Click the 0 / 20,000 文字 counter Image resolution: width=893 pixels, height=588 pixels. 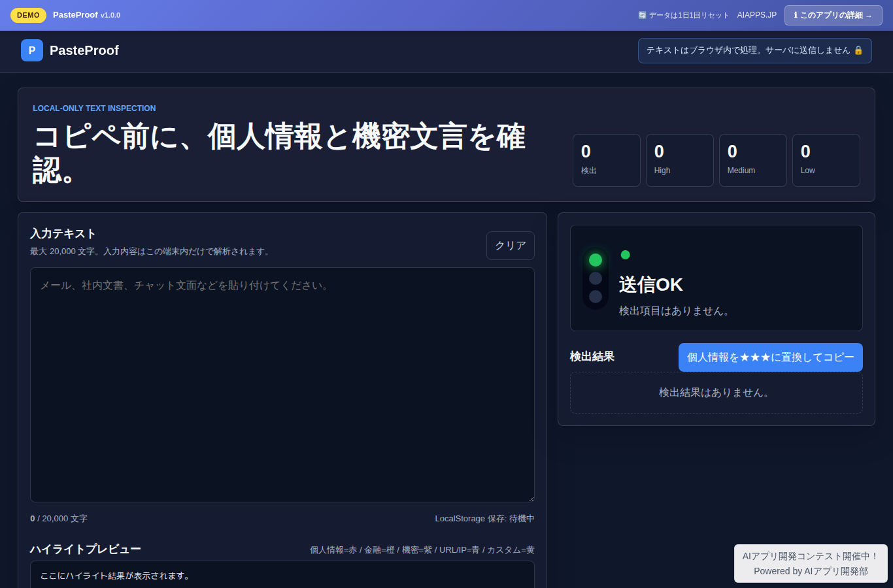tap(59, 519)
